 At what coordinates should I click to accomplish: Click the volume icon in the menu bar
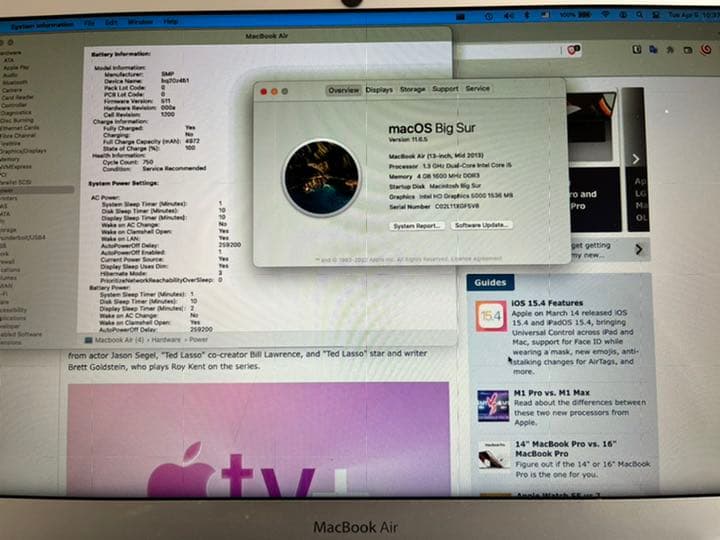509,16
